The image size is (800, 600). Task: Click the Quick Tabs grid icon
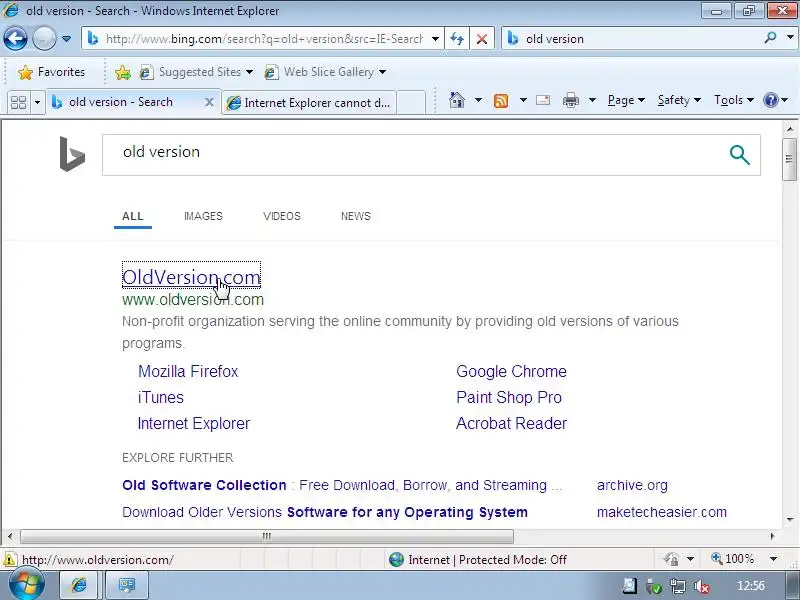pyautogui.click(x=18, y=102)
